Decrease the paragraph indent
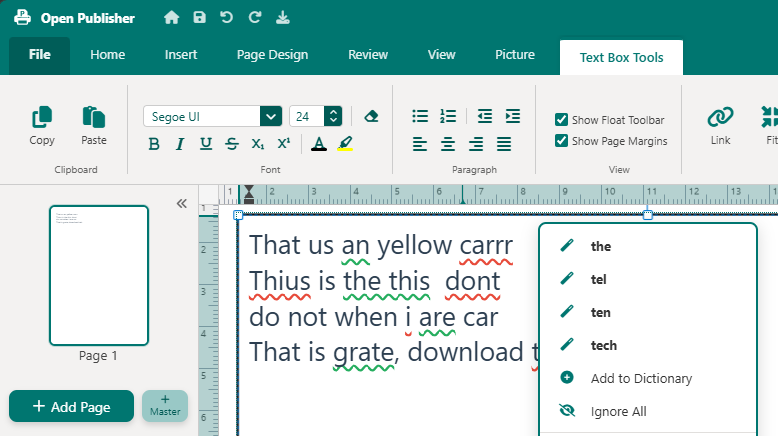This screenshot has width=778, height=436. coord(485,116)
